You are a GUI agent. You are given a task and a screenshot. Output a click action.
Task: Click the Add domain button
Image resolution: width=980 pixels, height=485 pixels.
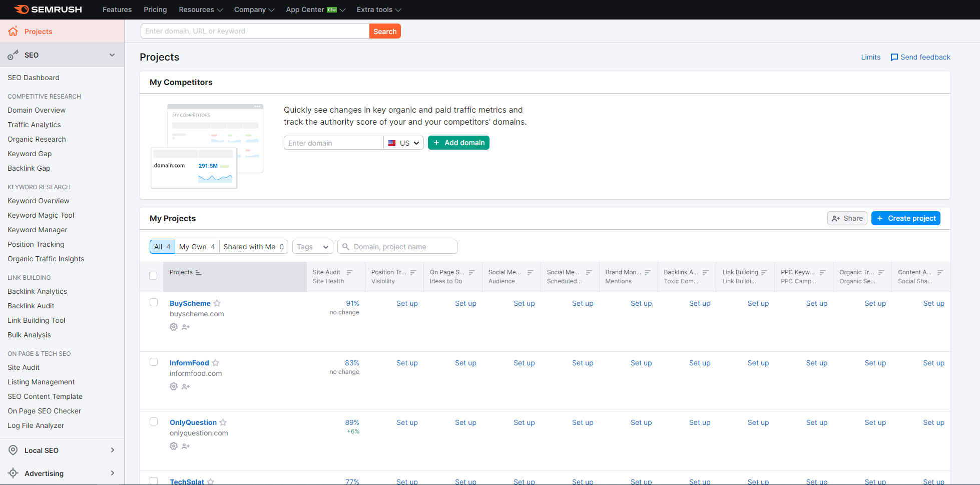(x=458, y=143)
